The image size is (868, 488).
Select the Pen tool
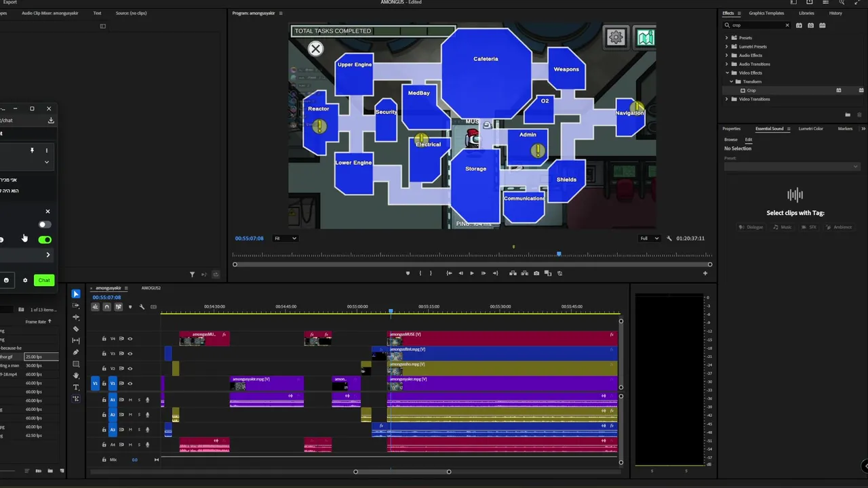[x=76, y=352]
